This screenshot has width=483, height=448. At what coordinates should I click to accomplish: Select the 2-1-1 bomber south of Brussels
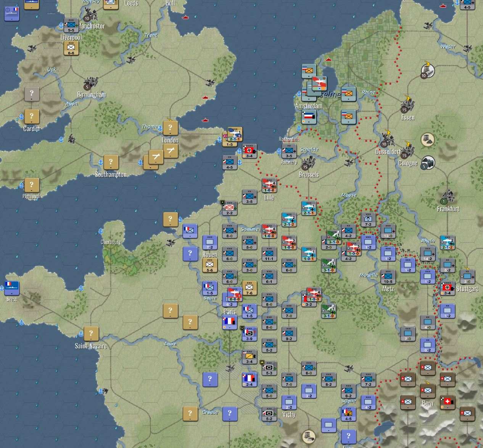click(309, 208)
